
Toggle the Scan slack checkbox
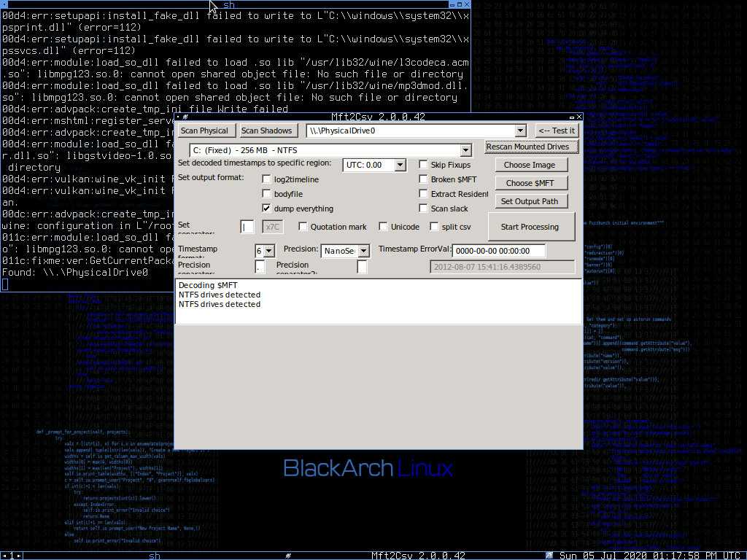tap(423, 209)
